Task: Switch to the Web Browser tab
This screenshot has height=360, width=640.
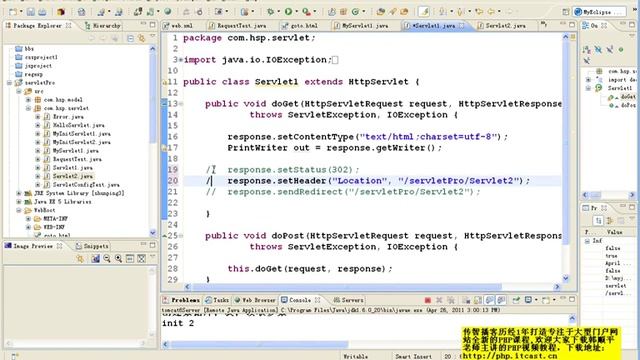Action: click(x=255, y=300)
